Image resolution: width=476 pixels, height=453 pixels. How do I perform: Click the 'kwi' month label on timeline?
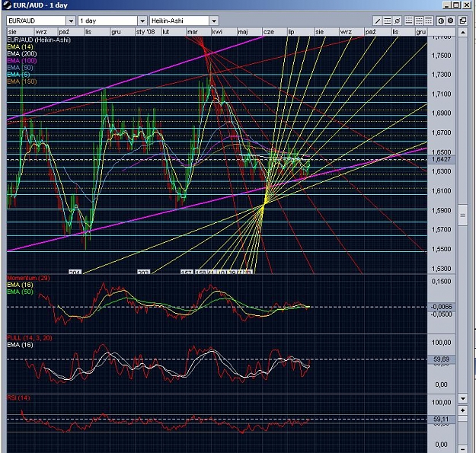coord(217,32)
